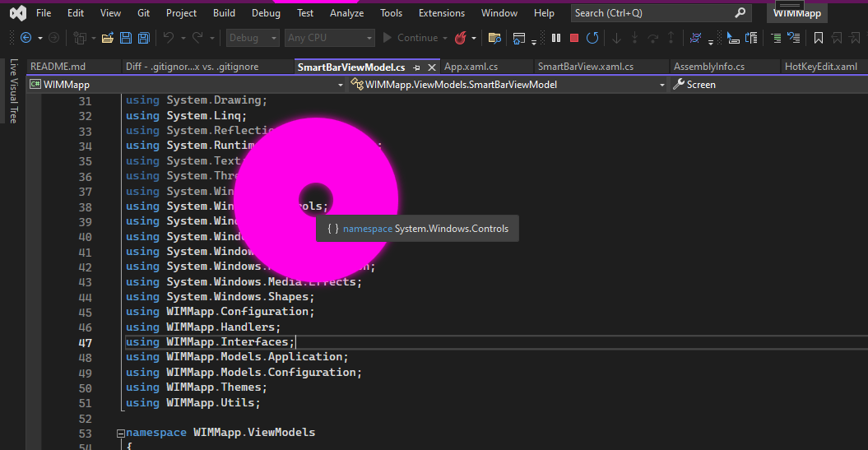Open the navigate backward history dropdown arrow
The image size is (868, 450).
tap(39, 38)
